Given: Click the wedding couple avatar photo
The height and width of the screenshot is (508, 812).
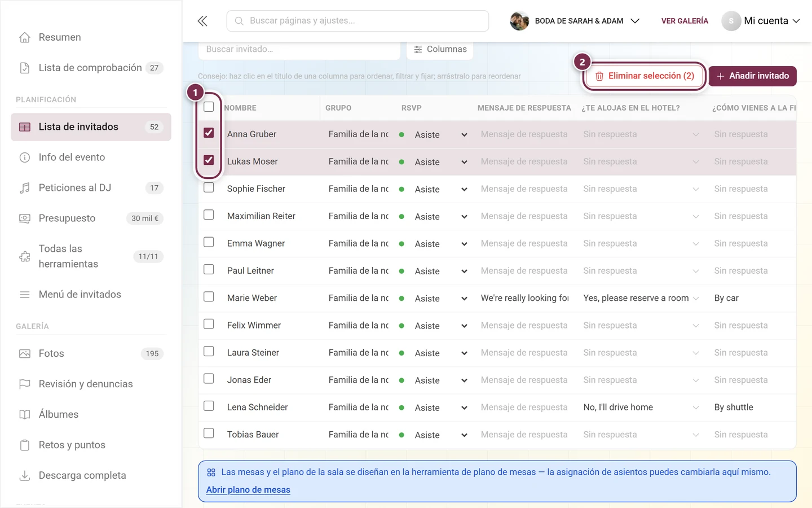Looking at the screenshot, I should coord(519,21).
